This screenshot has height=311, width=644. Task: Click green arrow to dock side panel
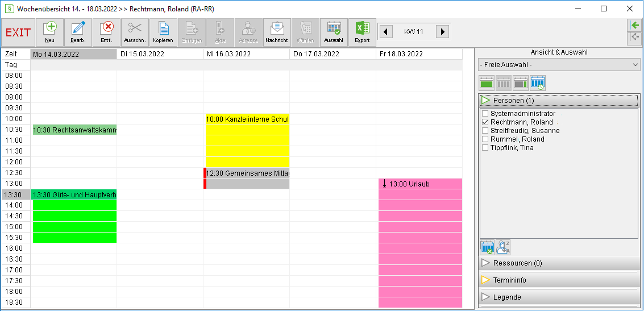[634, 25]
